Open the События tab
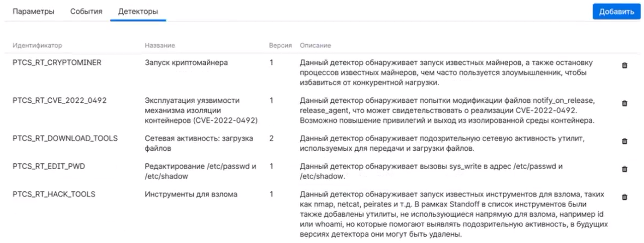Viewport: 644px width, 243px height. pos(86,12)
